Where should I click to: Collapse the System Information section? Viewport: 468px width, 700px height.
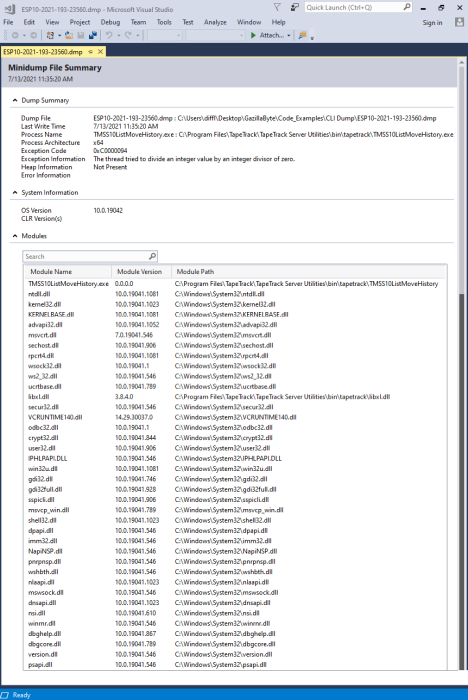pos(15,193)
